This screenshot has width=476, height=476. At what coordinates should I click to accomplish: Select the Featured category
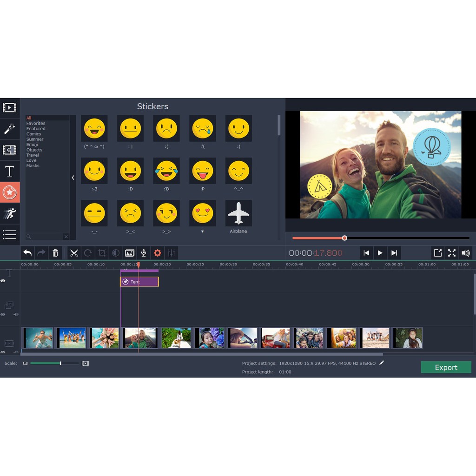[x=35, y=128]
